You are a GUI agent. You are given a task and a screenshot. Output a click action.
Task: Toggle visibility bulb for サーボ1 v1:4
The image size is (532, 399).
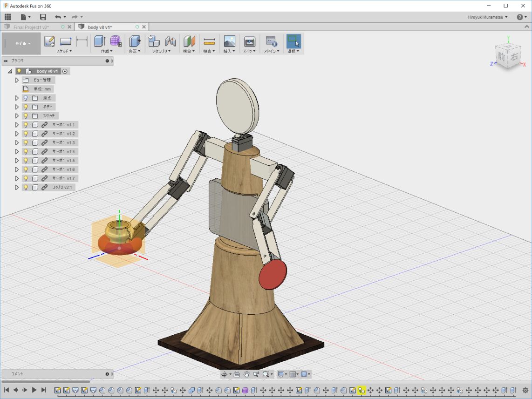point(26,151)
